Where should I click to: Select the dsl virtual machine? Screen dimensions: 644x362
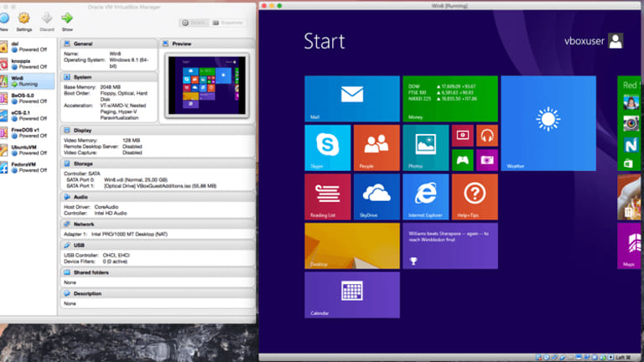click(27, 47)
